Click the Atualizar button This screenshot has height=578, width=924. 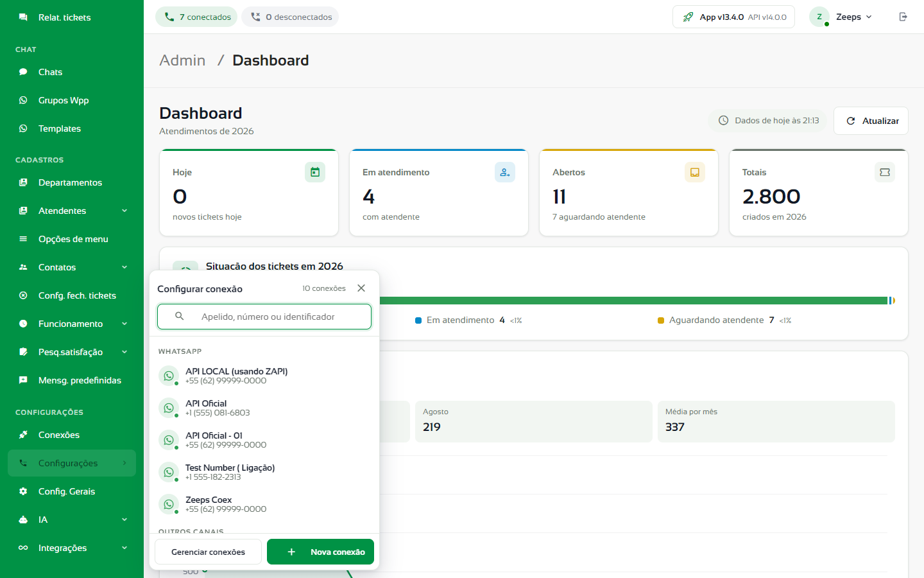coord(871,121)
